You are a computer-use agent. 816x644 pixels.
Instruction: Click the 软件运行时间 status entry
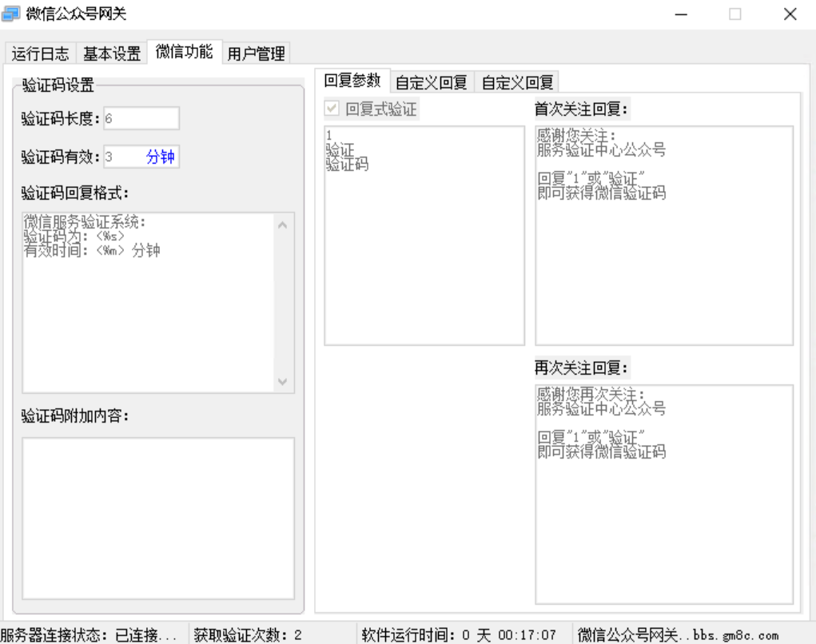[x=459, y=634]
